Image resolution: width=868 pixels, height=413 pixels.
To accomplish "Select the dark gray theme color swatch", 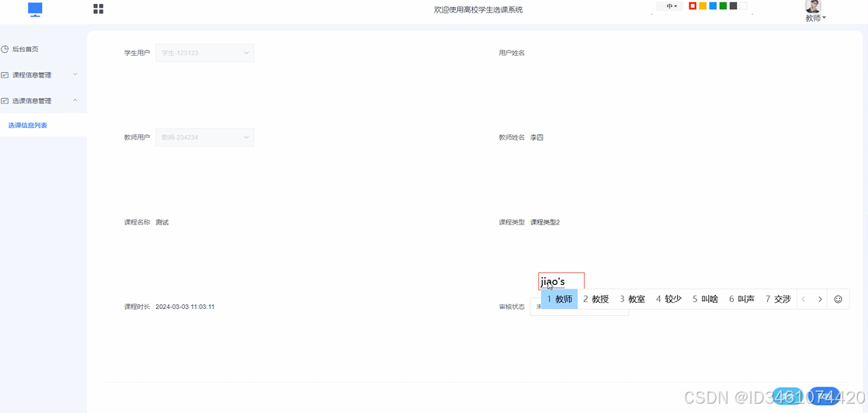I will click(733, 6).
